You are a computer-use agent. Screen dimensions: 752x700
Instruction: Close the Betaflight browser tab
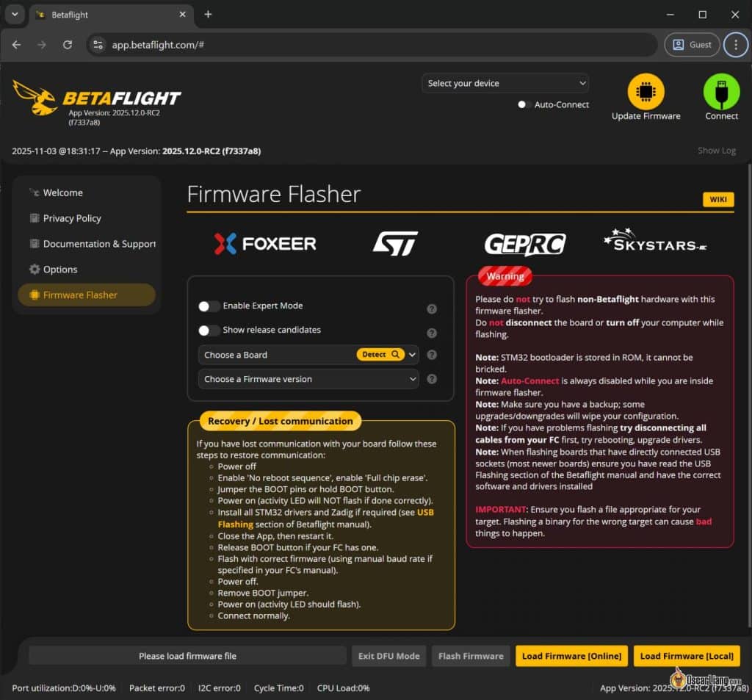click(182, 15)
